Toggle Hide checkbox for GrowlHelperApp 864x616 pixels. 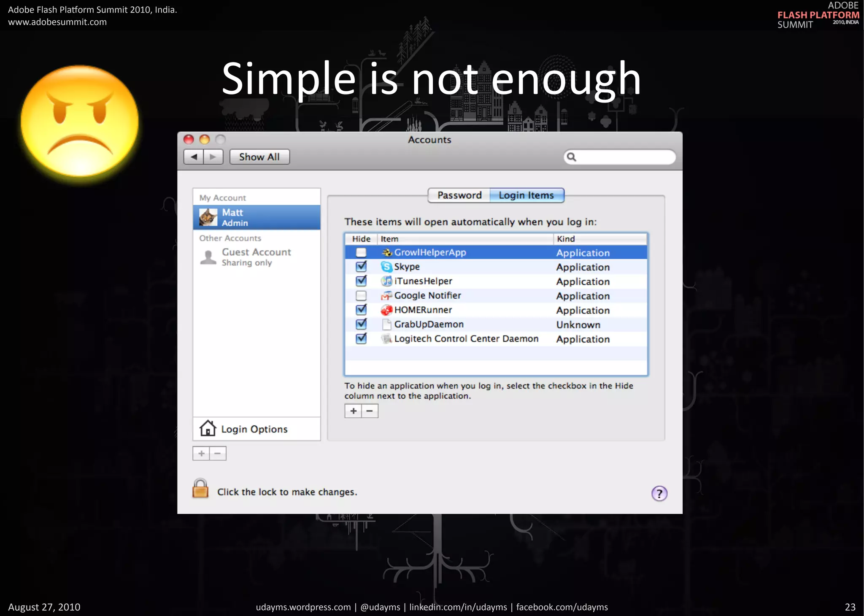[361, 252]
